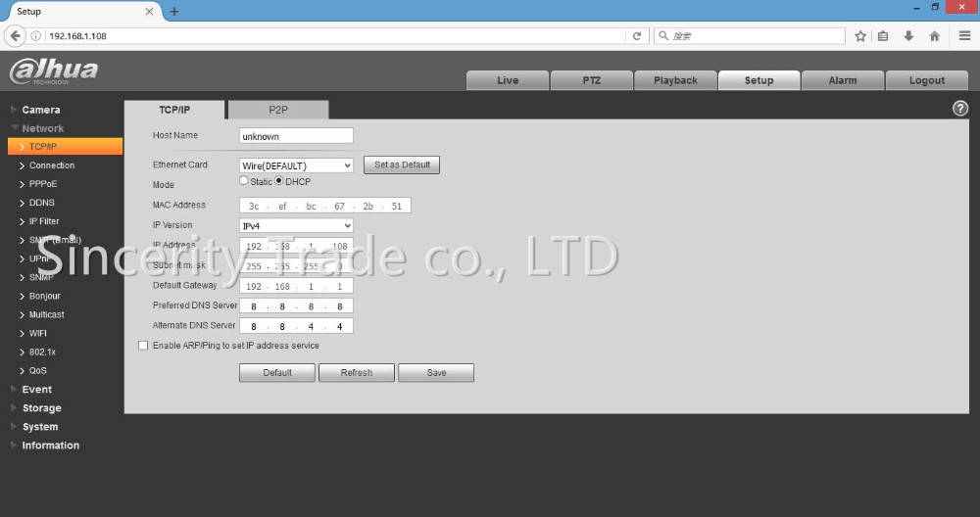Switch to the P2P tab
The width and height of the screenshot is (980, 517).
(x=277, y=110)
